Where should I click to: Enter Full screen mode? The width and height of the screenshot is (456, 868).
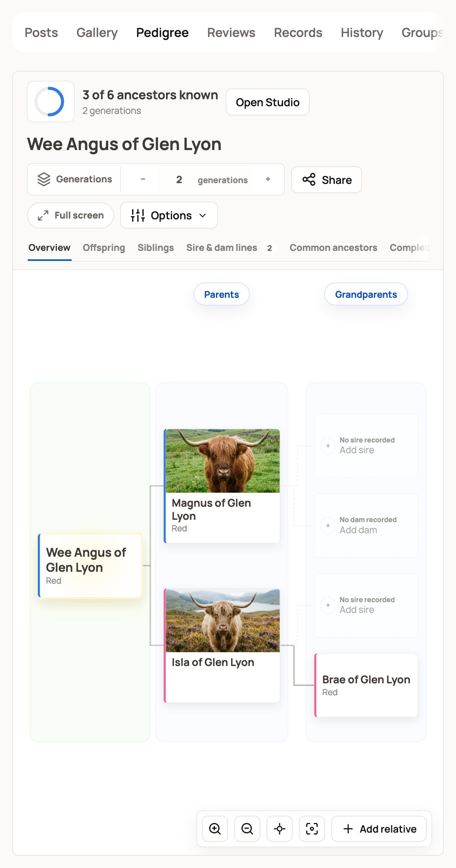70,215
